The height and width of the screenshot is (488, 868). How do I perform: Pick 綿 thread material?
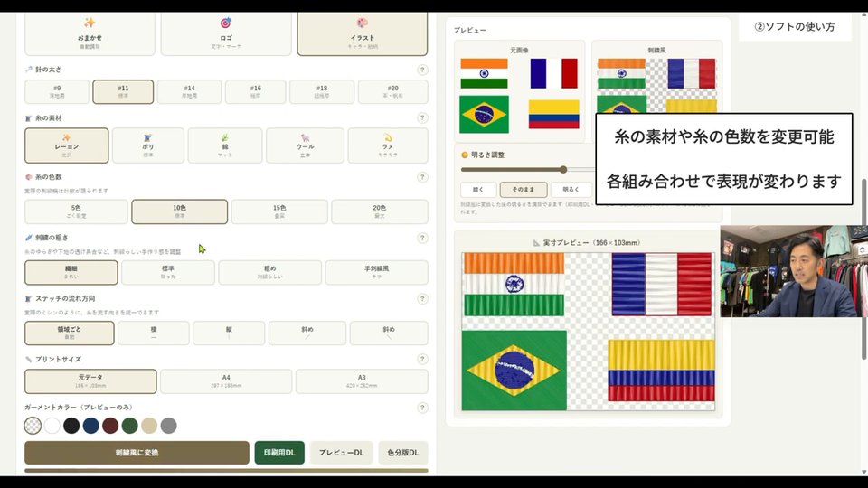[x=225, y=145]
